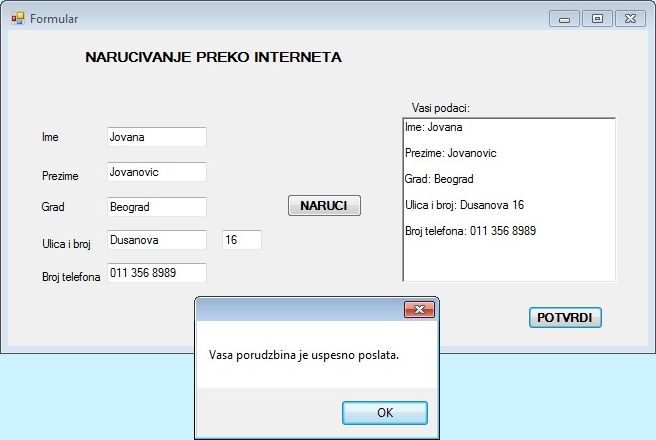656x440 pixels.
Task: Maximize the Formular window
Action: (597, 18)
